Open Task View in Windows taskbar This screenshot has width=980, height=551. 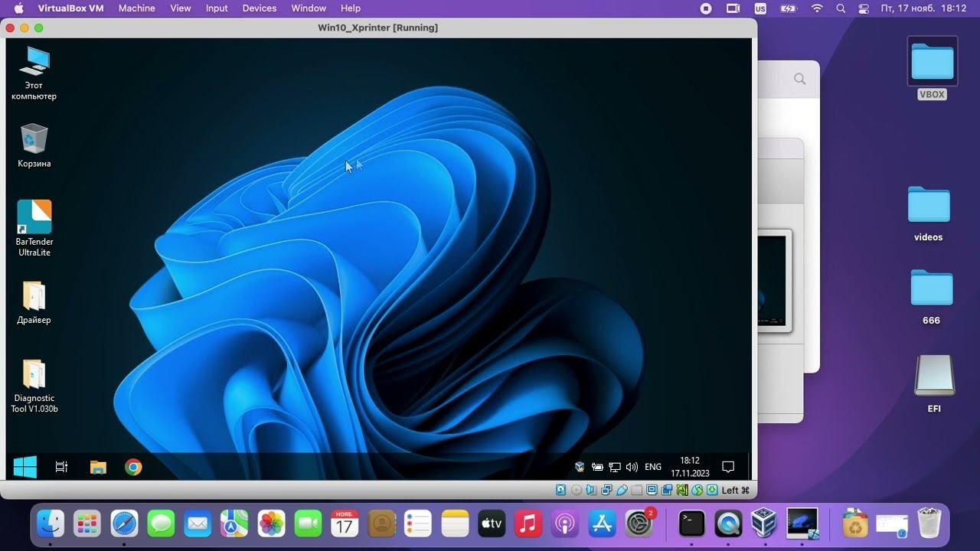pos(62,467)
